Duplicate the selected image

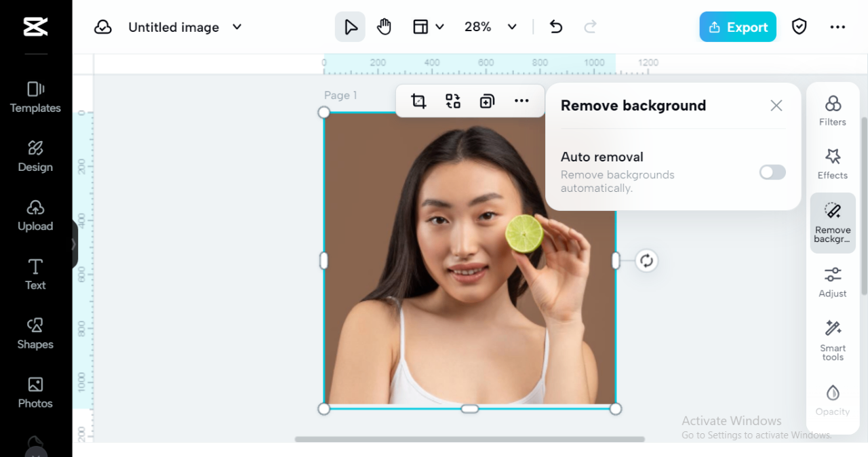pos(487,101)
